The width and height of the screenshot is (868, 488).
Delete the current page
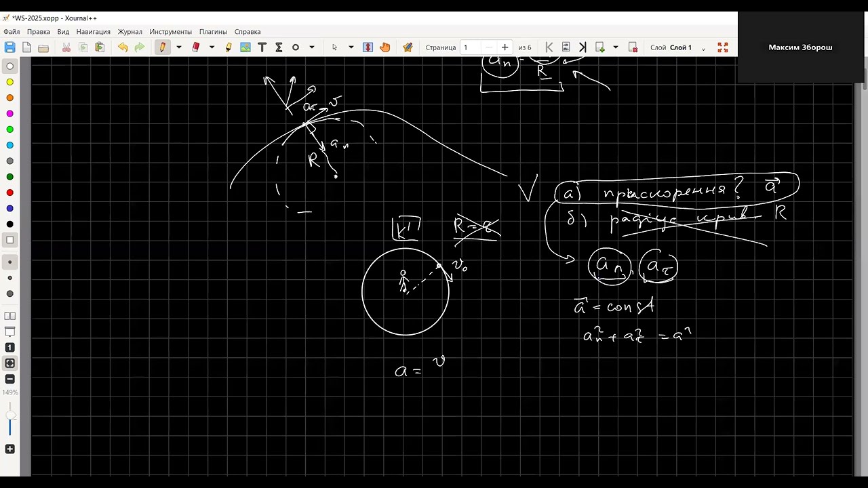pos(633,47)
